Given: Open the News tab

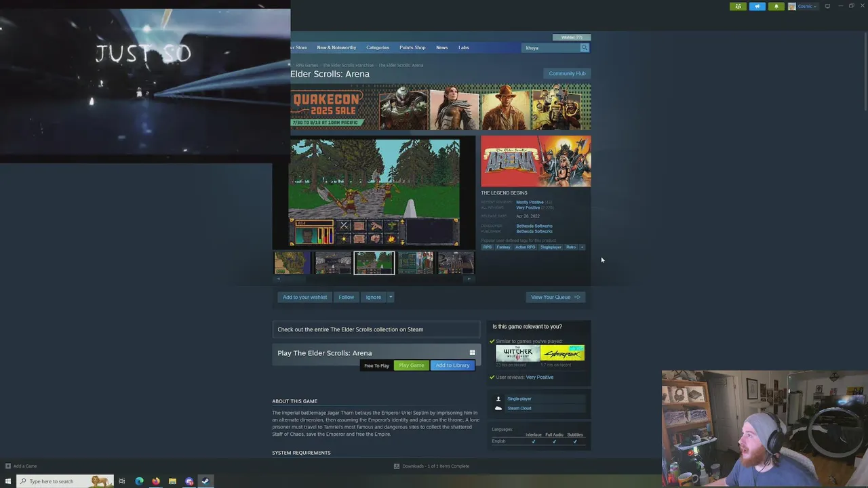Looking at the screenshot, I should (442, 47).
